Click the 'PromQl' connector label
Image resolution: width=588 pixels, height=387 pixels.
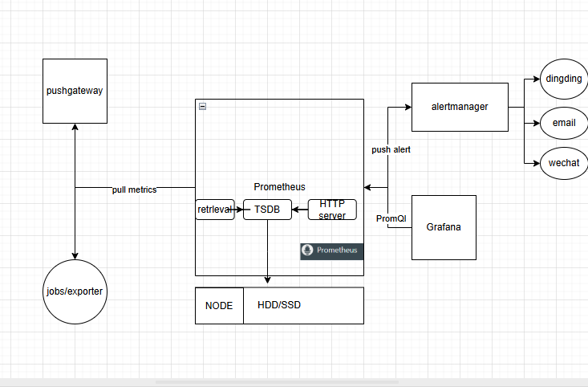(x=391, y=218)
